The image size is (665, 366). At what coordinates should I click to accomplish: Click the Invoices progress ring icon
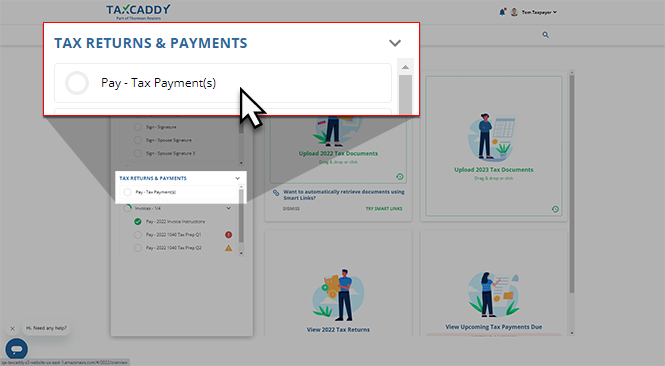127,208
